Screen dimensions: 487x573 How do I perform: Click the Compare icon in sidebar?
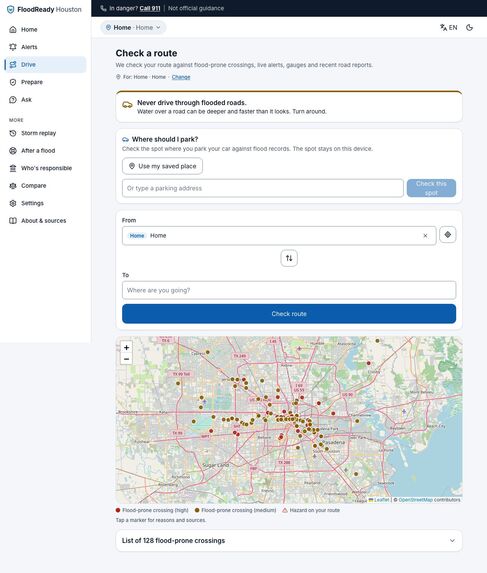pyautogui.click(x=13, y=186)
